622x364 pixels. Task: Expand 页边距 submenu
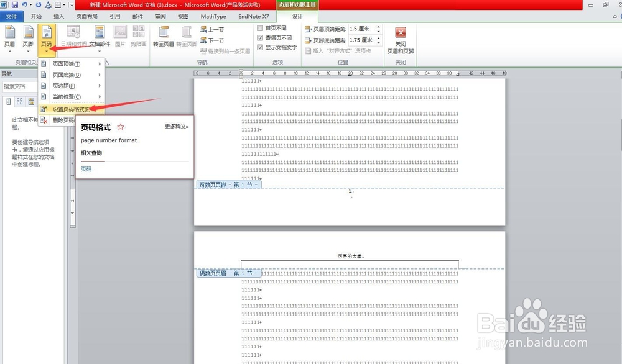point(72,86)
